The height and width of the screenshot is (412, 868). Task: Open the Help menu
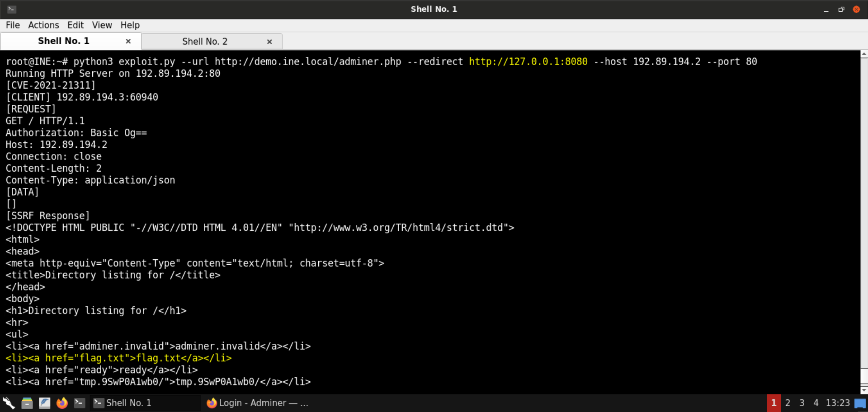130,25
